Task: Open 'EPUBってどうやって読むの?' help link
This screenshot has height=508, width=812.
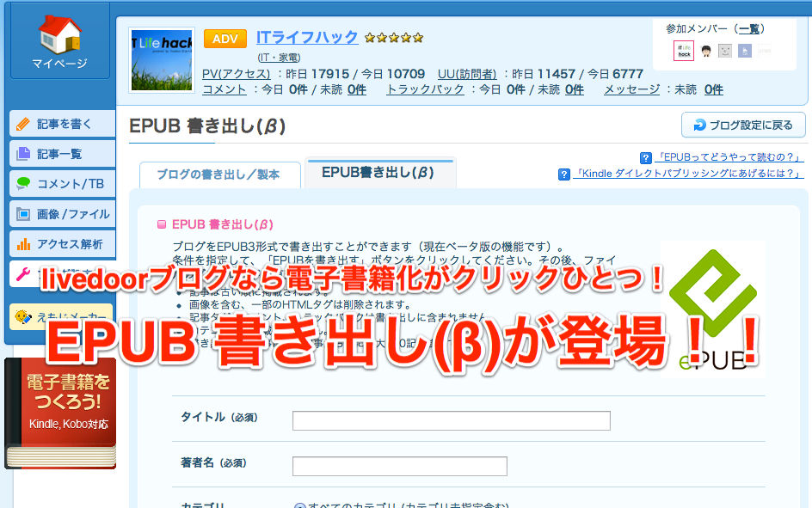Action: (729, 156)
